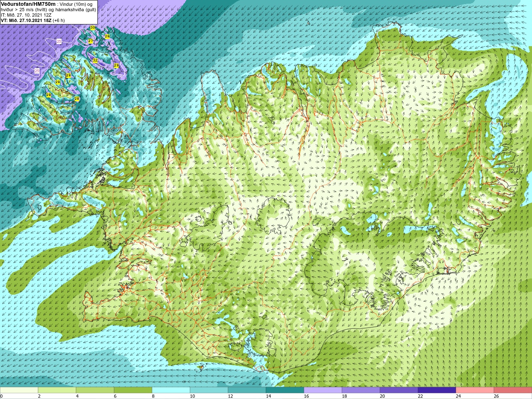This screenshot has height=399, width=532.
Task: Click the legend scale value 0
Action: [2, 397]
